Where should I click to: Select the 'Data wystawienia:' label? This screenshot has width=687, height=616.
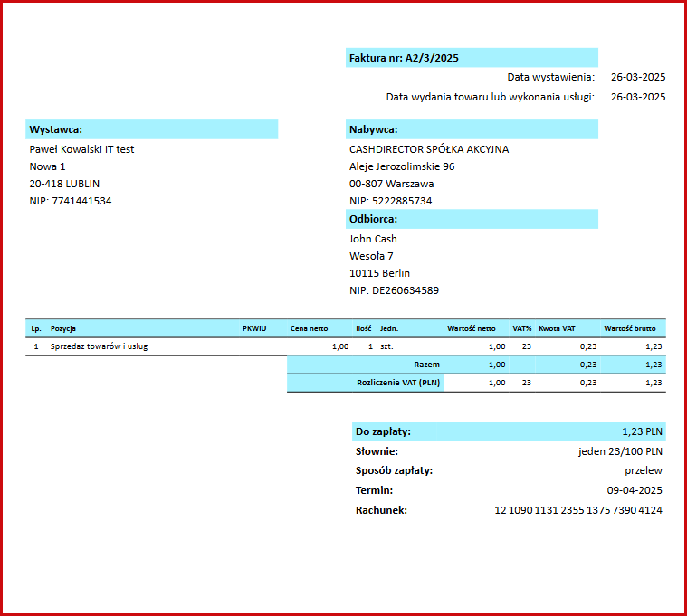[550, 77]
